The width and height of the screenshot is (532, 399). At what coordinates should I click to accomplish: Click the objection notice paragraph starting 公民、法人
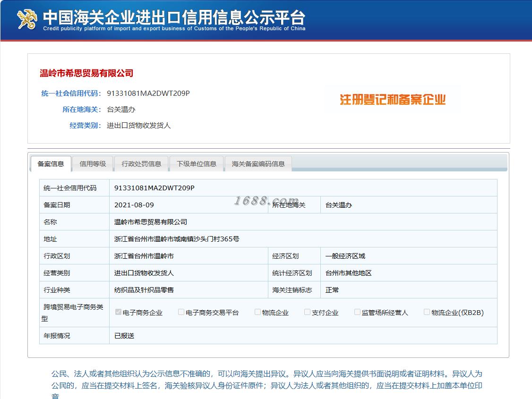266,385
